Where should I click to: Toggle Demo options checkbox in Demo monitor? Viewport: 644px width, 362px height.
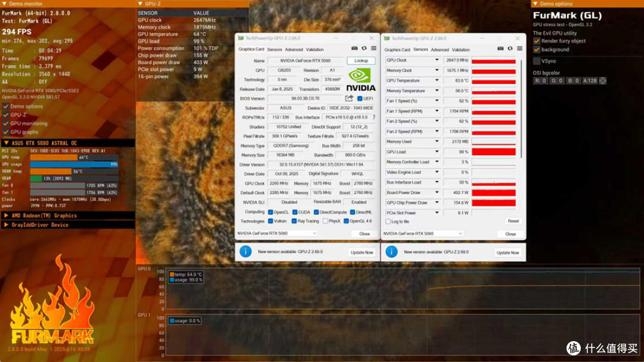(6, 106)
